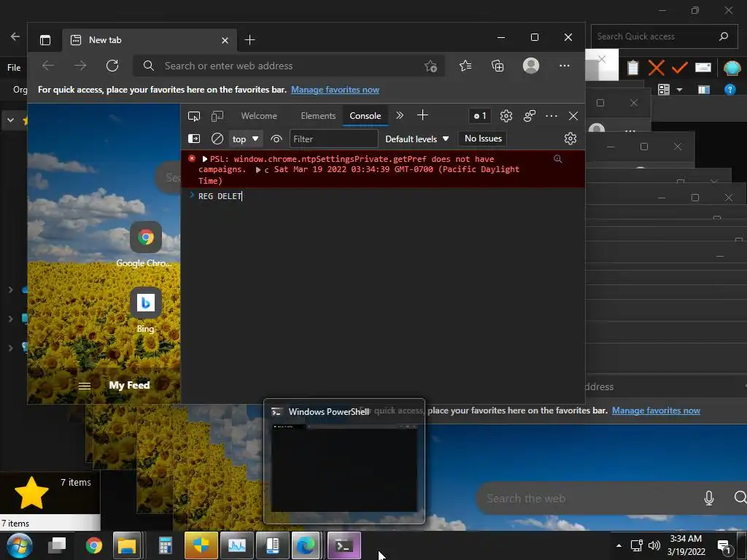Select the Console tab
This screenshot has height=560, width=747.
click(x=365, y=116)
